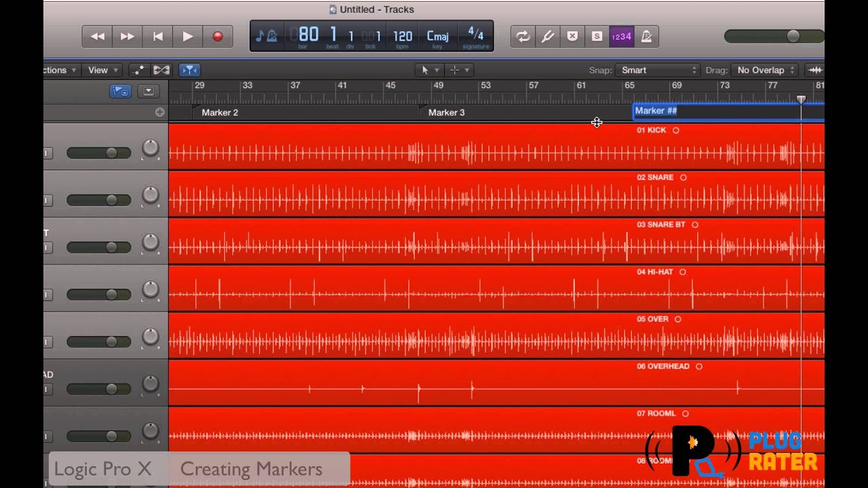868x488 pixels.
Task: Select the 07 ROOML region label
Action: pos(656,413)
